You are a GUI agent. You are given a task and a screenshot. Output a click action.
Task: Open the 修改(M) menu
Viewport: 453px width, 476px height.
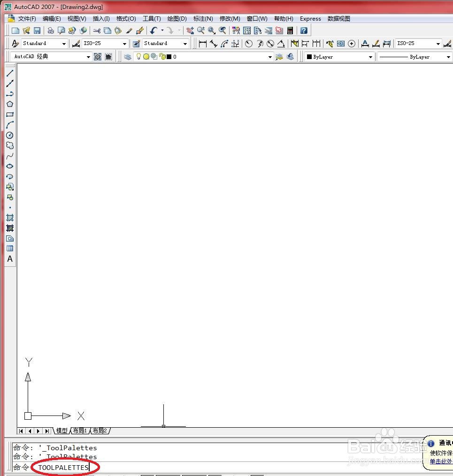[x=230, y=18]
